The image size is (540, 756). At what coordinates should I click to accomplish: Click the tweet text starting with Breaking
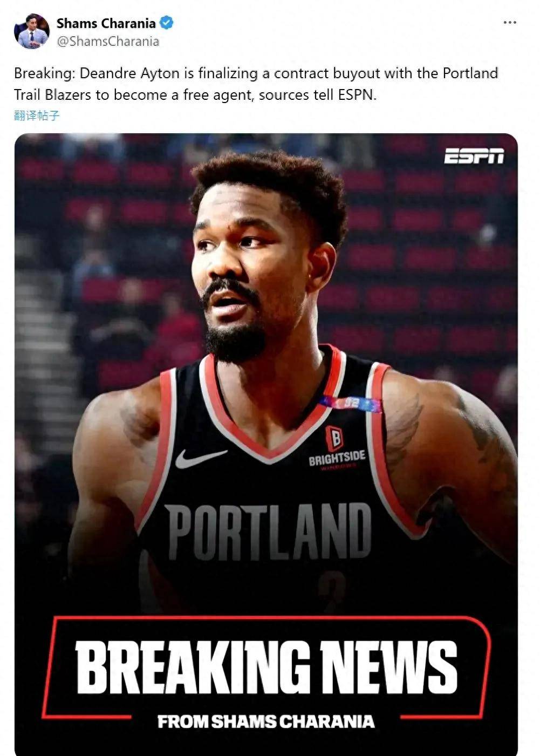click(256, 84)
